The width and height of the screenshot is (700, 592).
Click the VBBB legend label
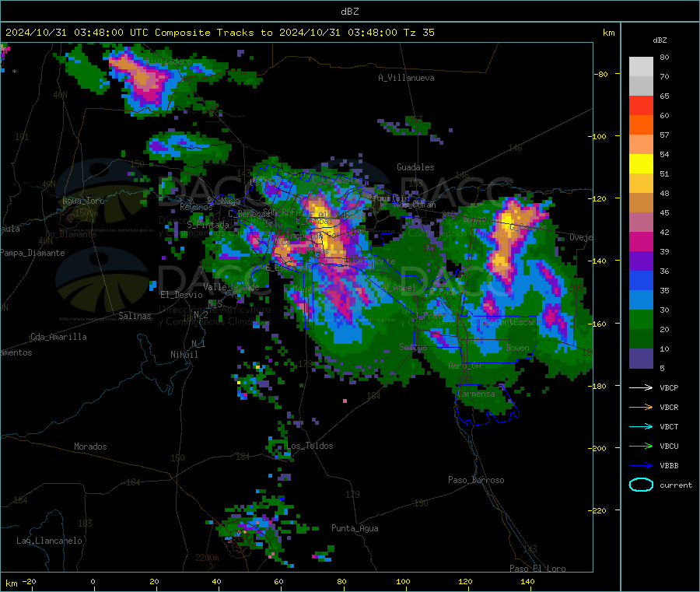pyautogui.click(x=669, y=465)
